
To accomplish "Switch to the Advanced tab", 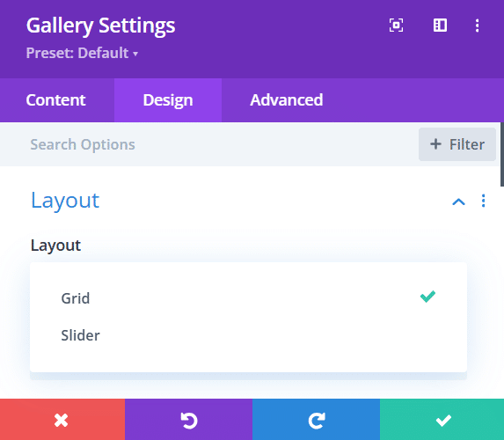I will 287,100.
